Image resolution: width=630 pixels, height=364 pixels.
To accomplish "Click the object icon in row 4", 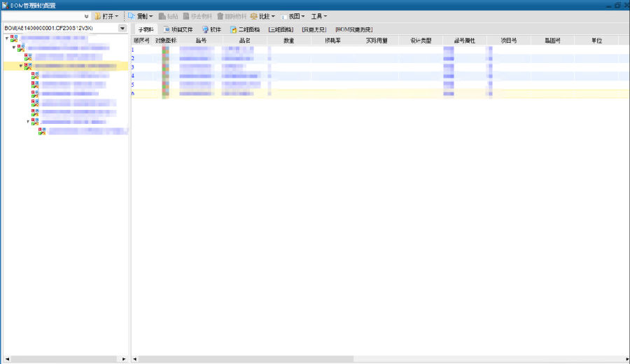I will coord(165,76).
